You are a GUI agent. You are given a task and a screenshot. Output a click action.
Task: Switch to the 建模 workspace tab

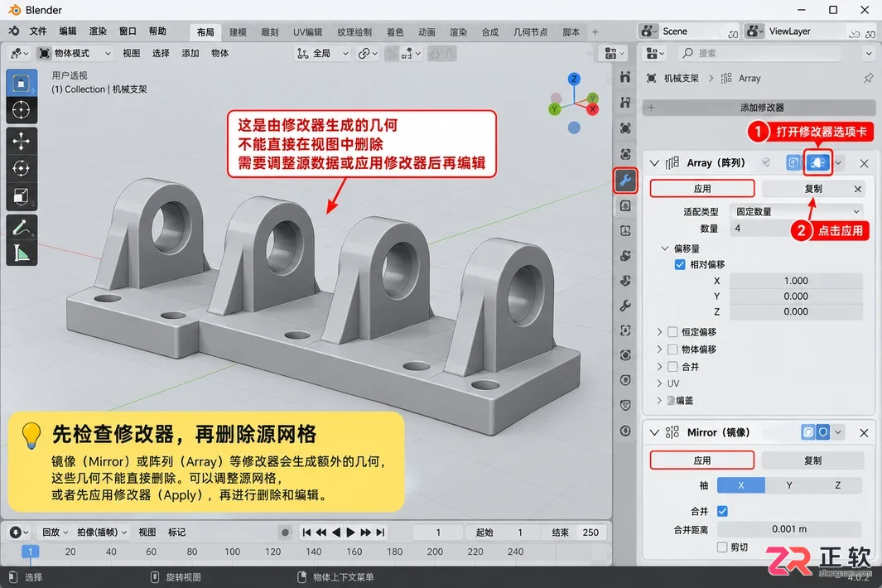tap(238, 32)
